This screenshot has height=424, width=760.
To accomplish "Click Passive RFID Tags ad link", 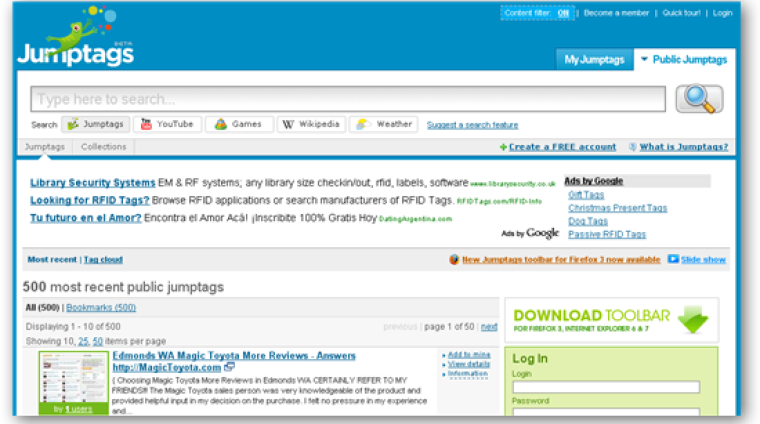I will tap(607, 234).
